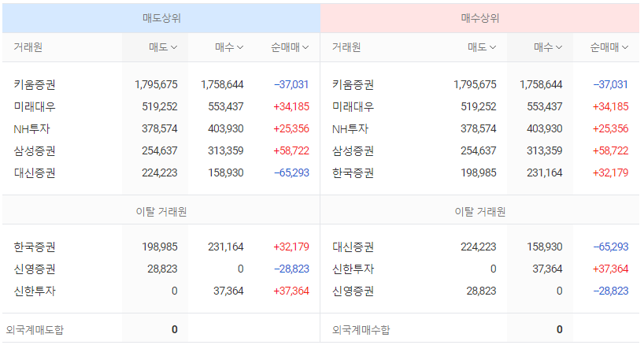Click 키움증권 순매매 -37,031 in 매도상위
This screenshot has width=644, height=345.
pos(291,84)
